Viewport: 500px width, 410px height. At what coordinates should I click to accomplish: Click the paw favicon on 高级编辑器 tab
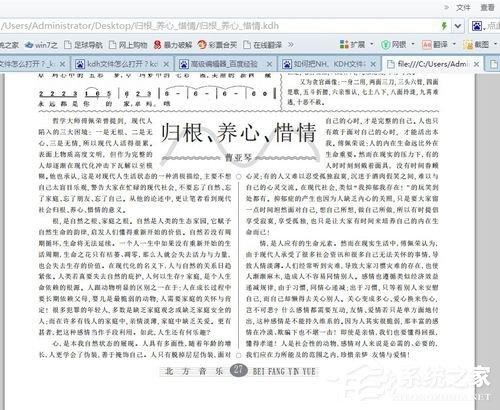pyautogui.click(x=184, y=64)
